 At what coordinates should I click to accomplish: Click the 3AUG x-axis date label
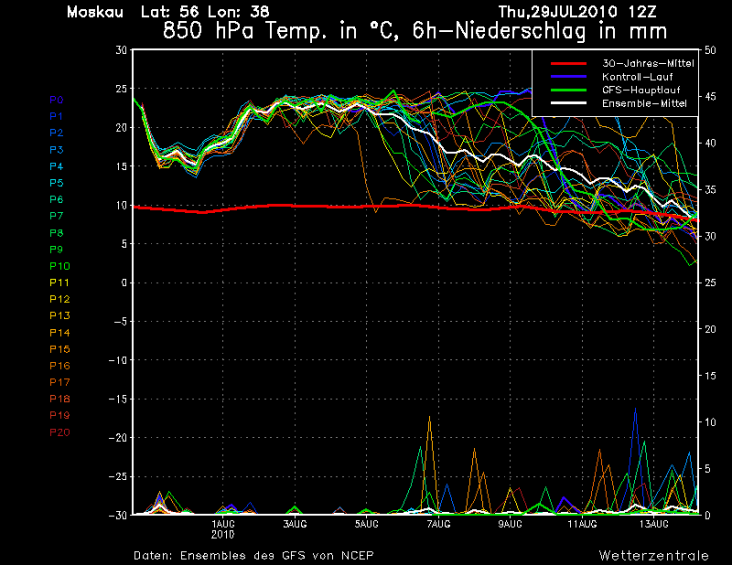click(295, 525)
